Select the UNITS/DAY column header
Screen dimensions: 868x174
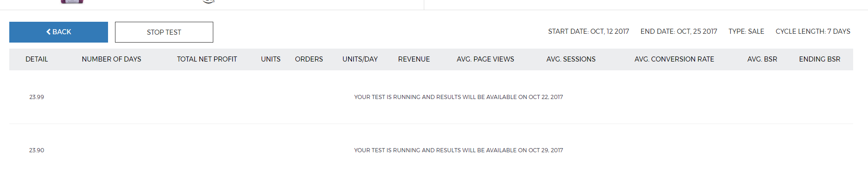[x=360, y=59]
